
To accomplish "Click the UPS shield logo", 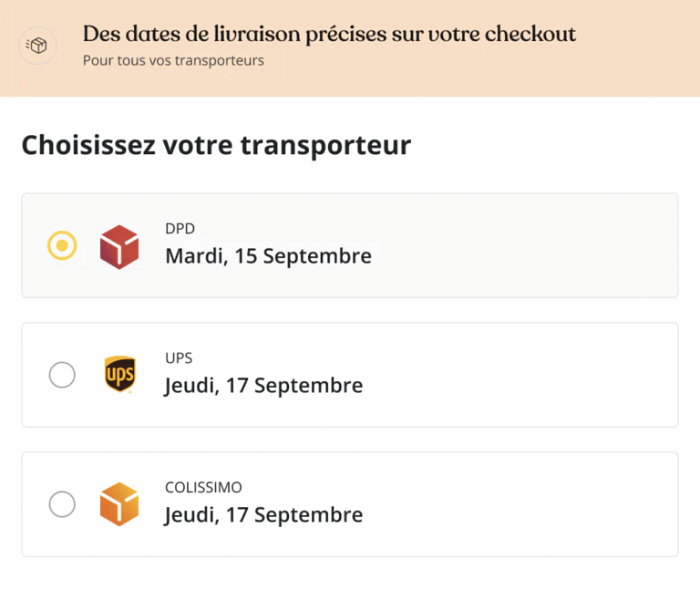I will 119,375.
